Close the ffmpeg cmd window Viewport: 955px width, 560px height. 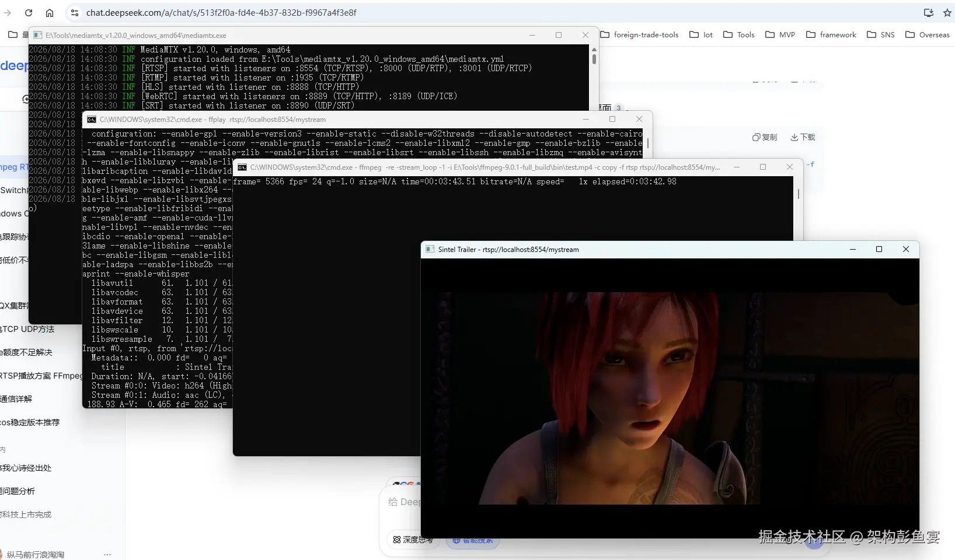[790, 167]
